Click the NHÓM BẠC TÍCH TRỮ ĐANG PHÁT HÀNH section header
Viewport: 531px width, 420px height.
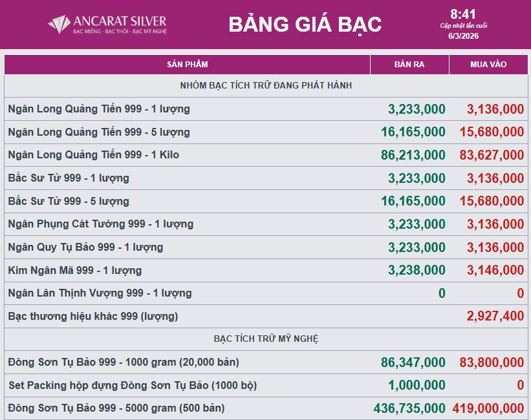tap(266, 85)
